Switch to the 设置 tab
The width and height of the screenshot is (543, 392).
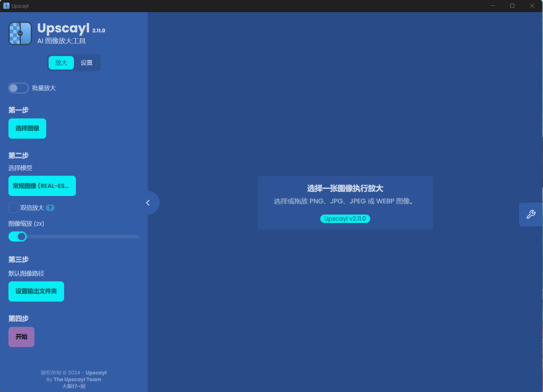[x=86, y=63]
